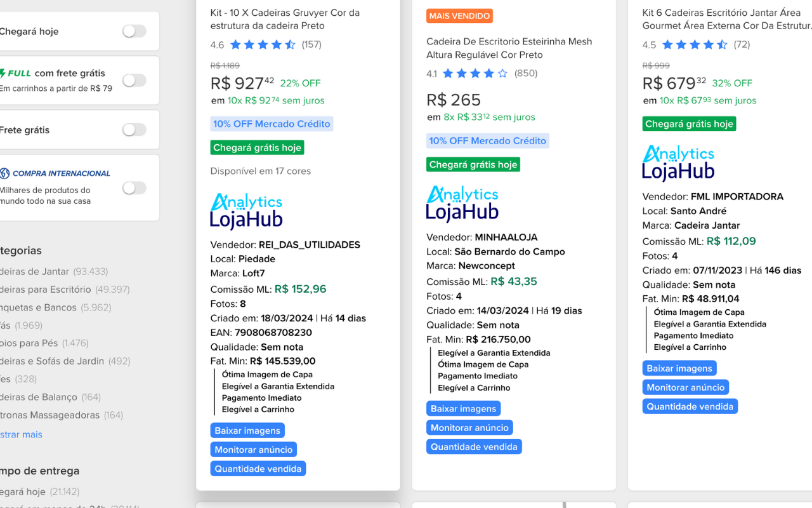This screenshot has height=508, width=812.
Task: Activate the "Compra Internacional" toggle
Action: (134, 188)
